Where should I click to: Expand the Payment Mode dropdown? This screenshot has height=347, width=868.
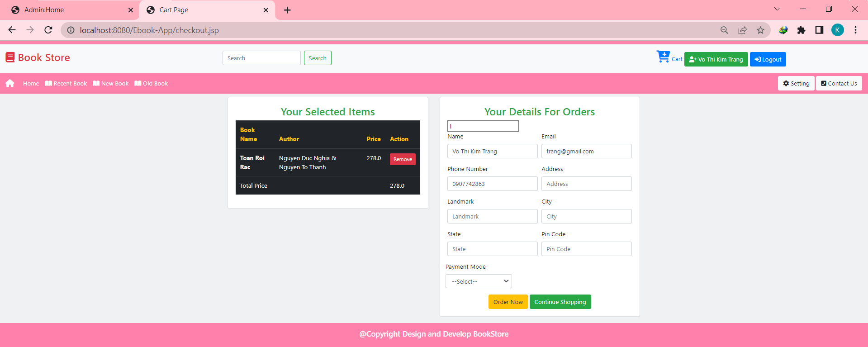click(479, 281)
